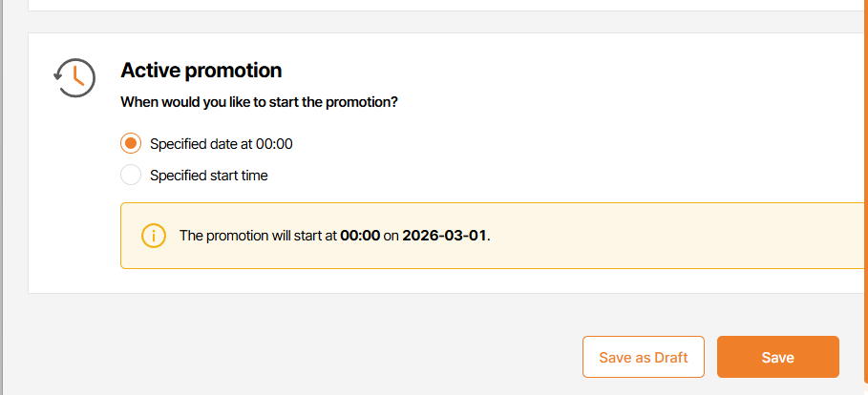868x395 pixels.
Task: Choose the "Specified start time" radio button
Action: [131, 175]
